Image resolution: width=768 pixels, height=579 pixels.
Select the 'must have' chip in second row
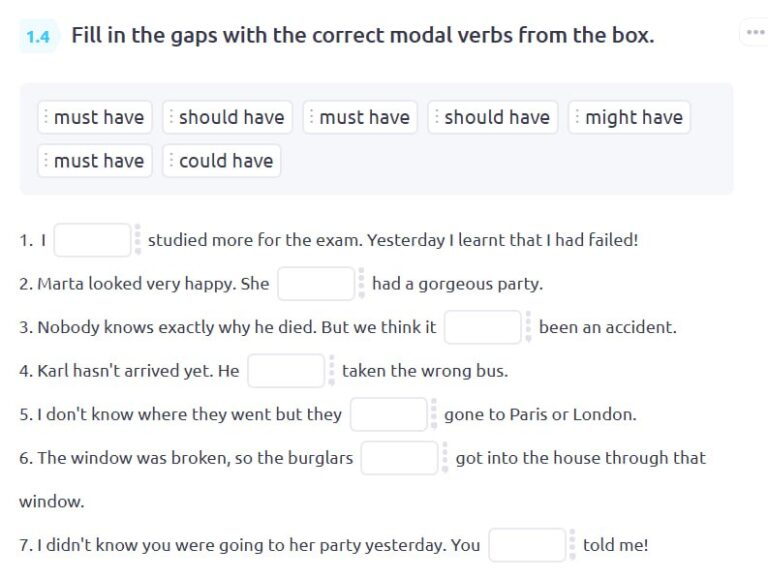point(95,160)
